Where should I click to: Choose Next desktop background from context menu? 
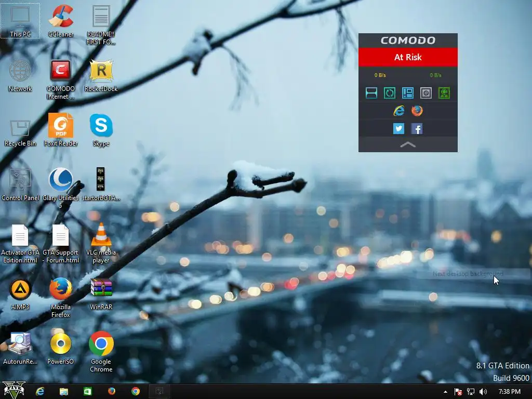pos(468,273)
